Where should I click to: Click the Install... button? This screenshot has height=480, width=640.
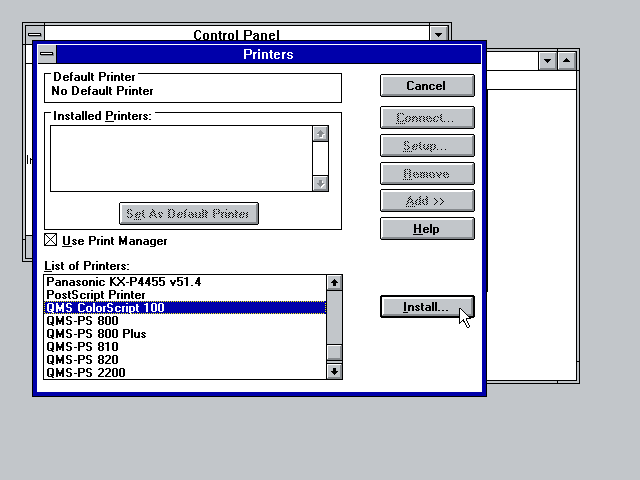[427, 307]
